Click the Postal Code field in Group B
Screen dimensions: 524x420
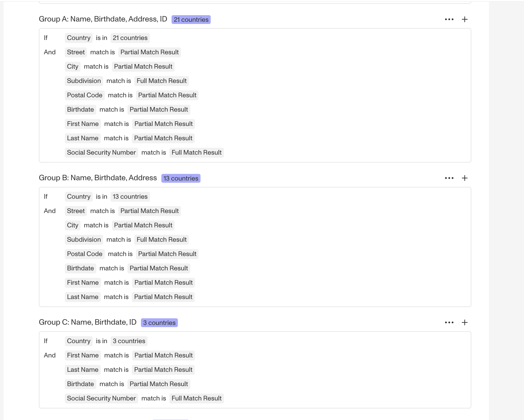[x=84, y=254]
